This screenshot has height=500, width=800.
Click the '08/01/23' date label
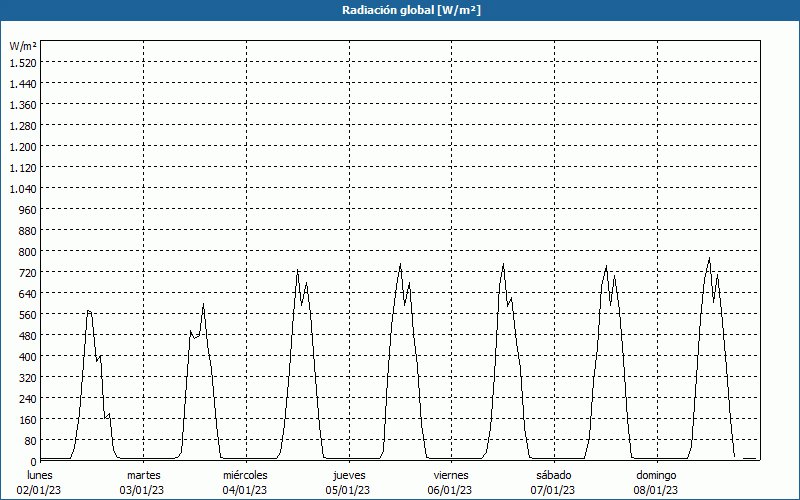tap(656, 490)
